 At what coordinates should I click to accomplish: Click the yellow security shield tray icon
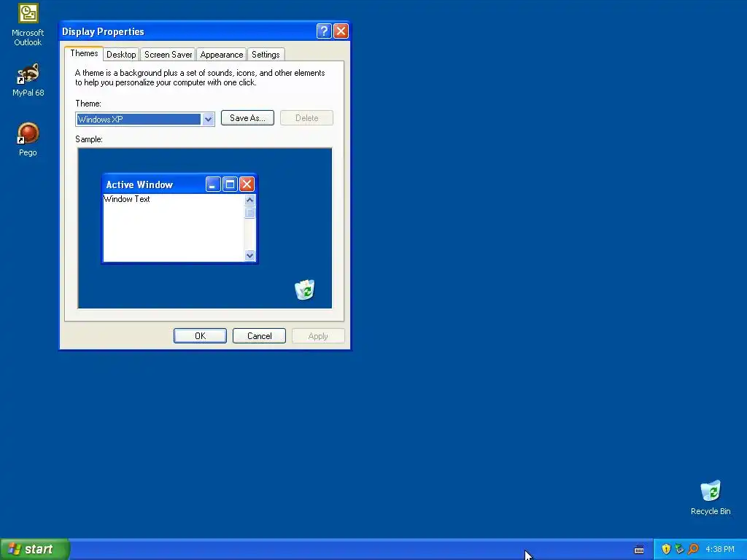(x=666, y=549)
